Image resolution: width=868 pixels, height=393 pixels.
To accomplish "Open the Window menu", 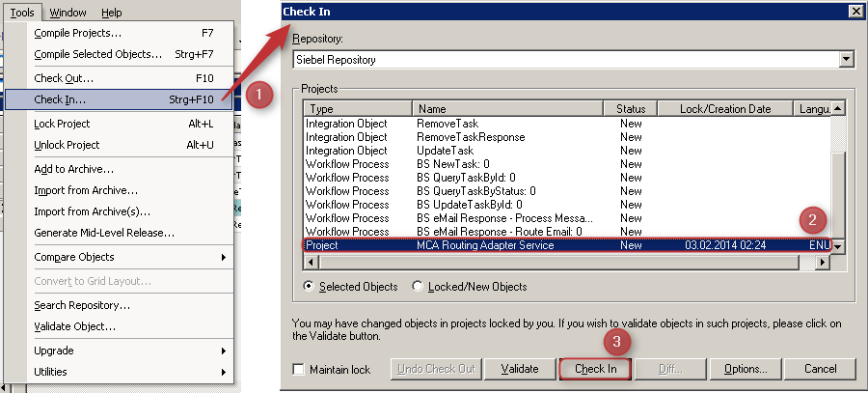I will (68, 13).
